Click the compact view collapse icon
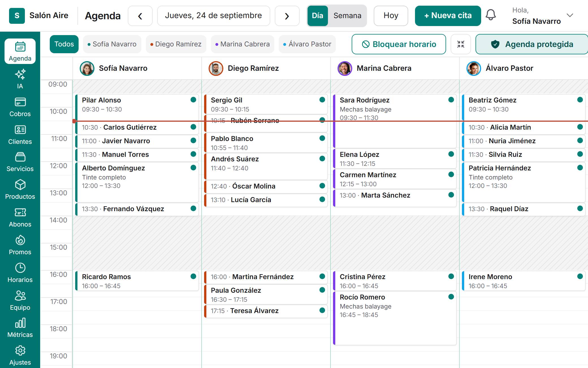 tap(461, 44)
